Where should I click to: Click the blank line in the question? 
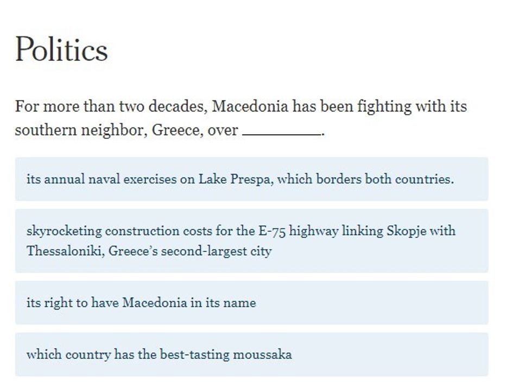(281, 132)
